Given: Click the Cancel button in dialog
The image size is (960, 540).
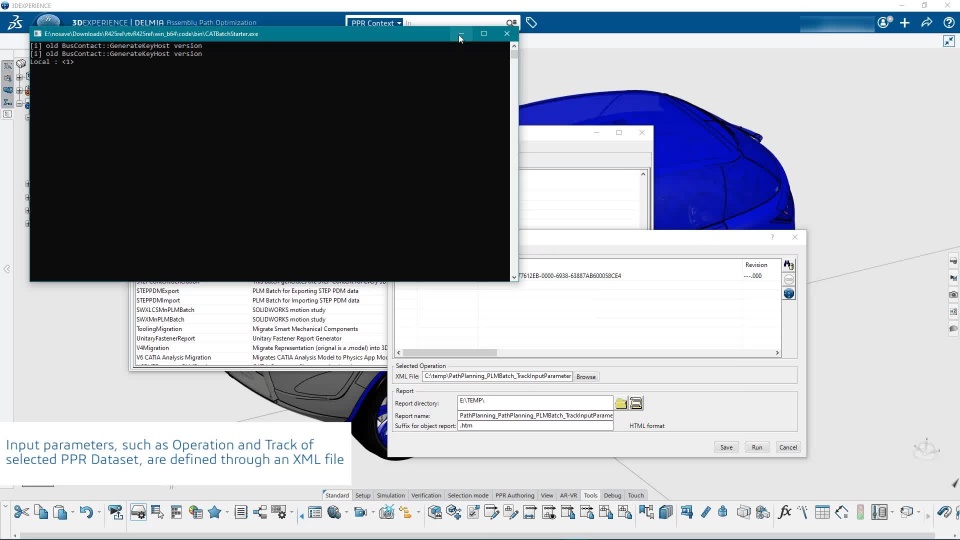Looking at the screenshot, I should tap(788, 448).
